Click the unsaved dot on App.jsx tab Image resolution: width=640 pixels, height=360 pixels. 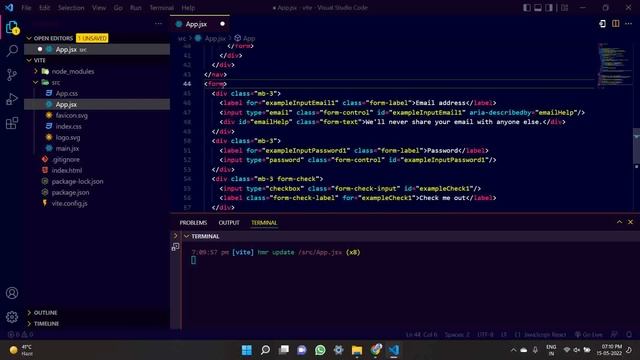click(222, 24)
